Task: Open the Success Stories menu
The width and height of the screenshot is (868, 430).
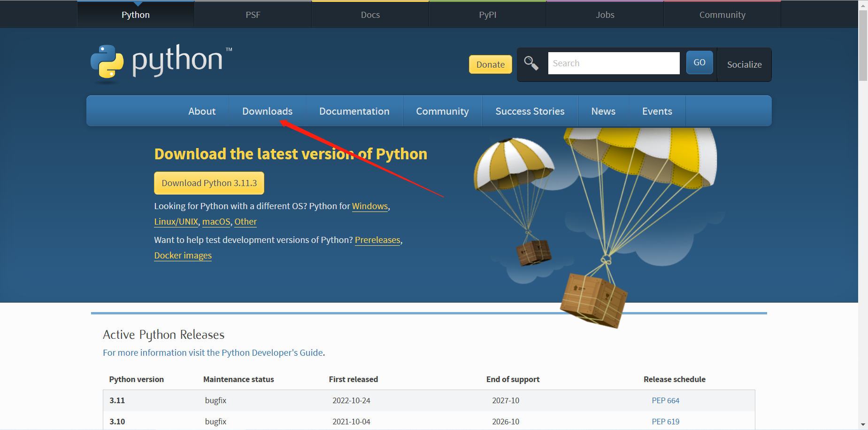Action: (530, 111)
